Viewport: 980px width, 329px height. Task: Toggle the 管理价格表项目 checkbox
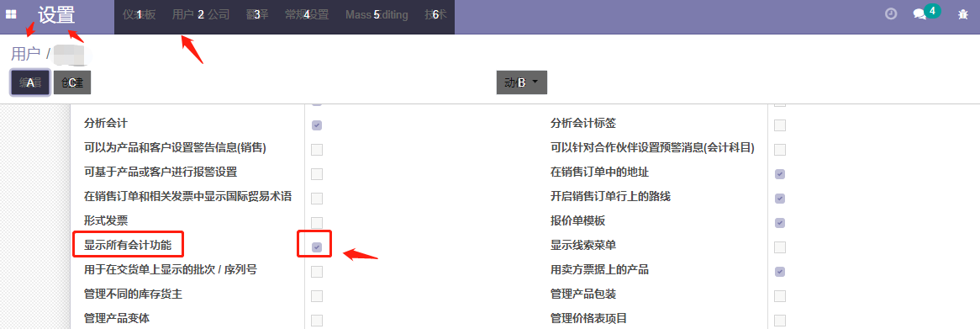[779, 321]
